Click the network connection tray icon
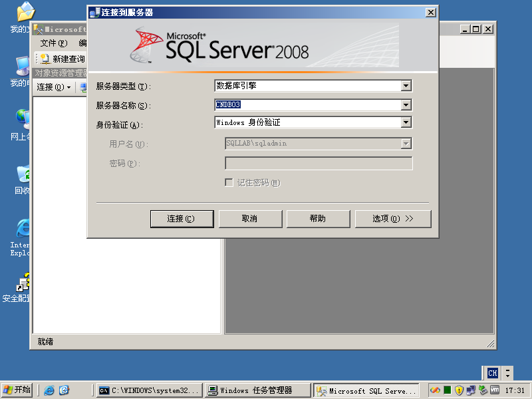532x399 pixels. (471, 390)
